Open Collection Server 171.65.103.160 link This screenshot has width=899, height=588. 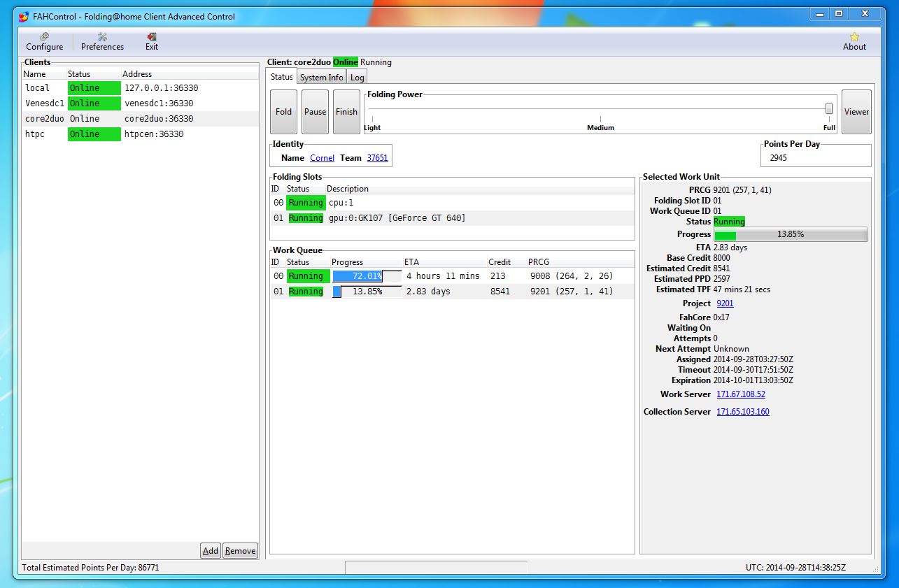[x=743, y=412]
